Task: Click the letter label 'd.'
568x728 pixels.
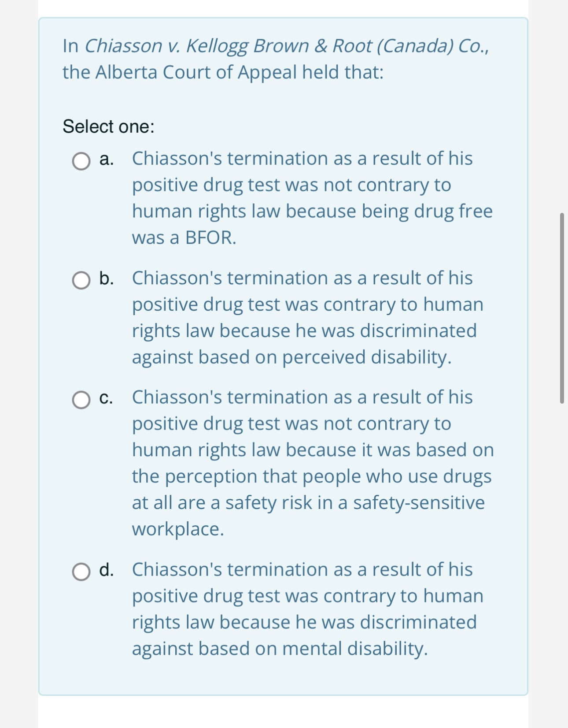Action: (107, 569)
